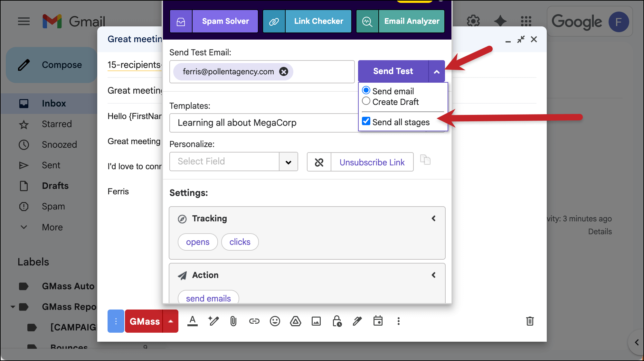Click the Google Drive insert icon
644x361 pixels.
coord(295,321)
